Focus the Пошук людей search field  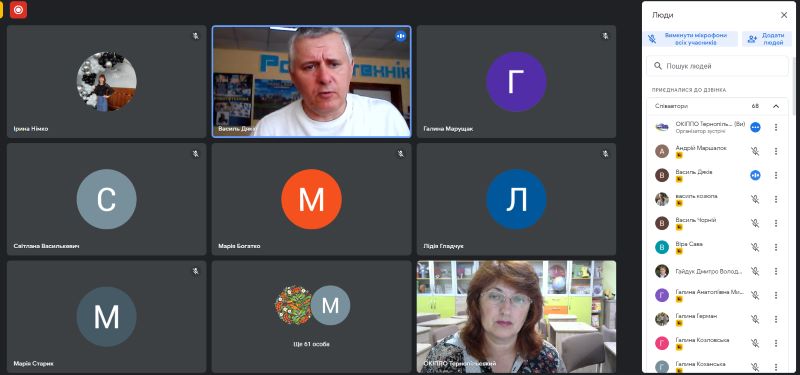click(x=717, y=66)
